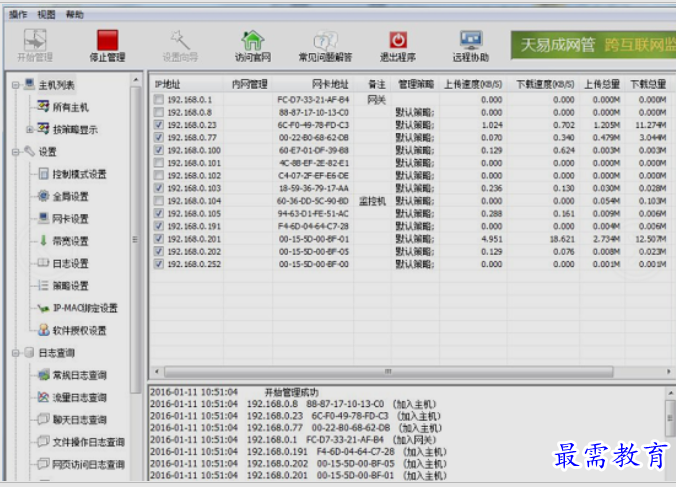Image resolution: width=676 pixels, height=487 pixels.
Task: Check the box for 192.168.0.104
Action: (x=159, y=201)
